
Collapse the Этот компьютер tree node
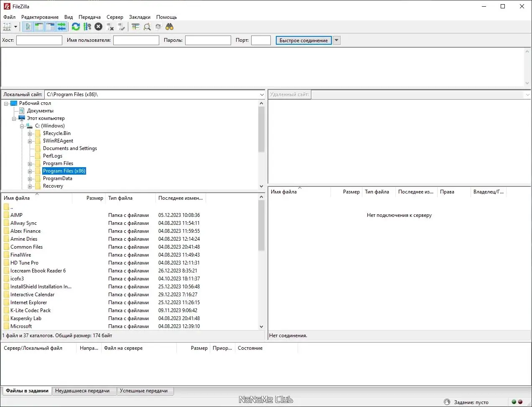click(14, 119)
